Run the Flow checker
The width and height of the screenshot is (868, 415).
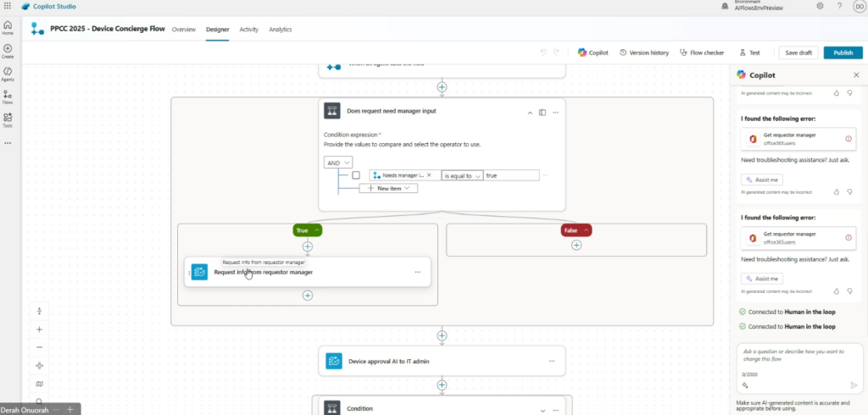pos(702,53)
